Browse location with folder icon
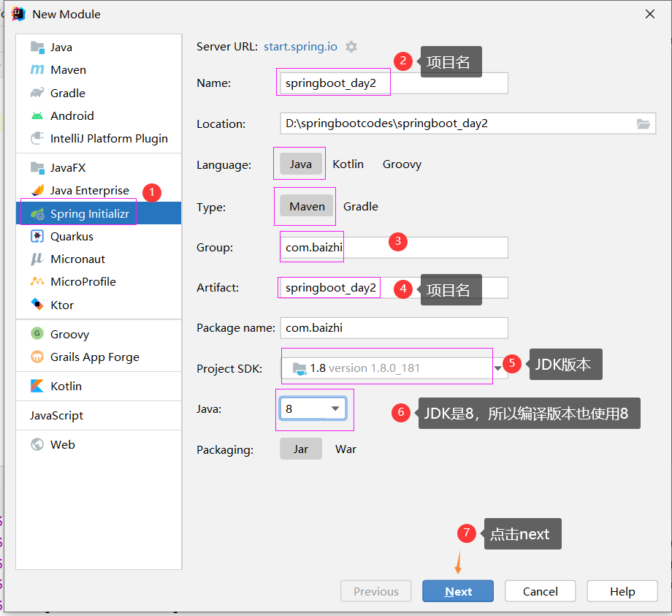Image resolution: width=672 pixels, height=616 pixels. 644,124
